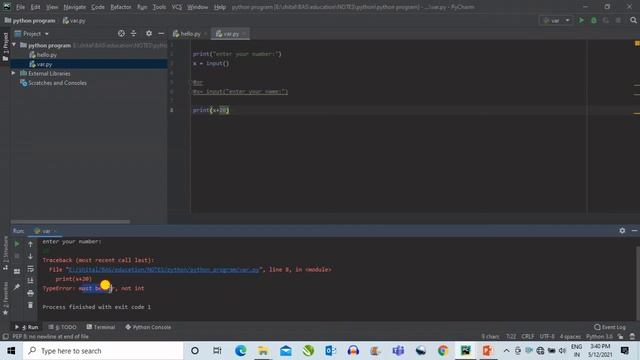Toggle tool window buttons icon in status bar corner
640x360 pixels.
point(5,336)
